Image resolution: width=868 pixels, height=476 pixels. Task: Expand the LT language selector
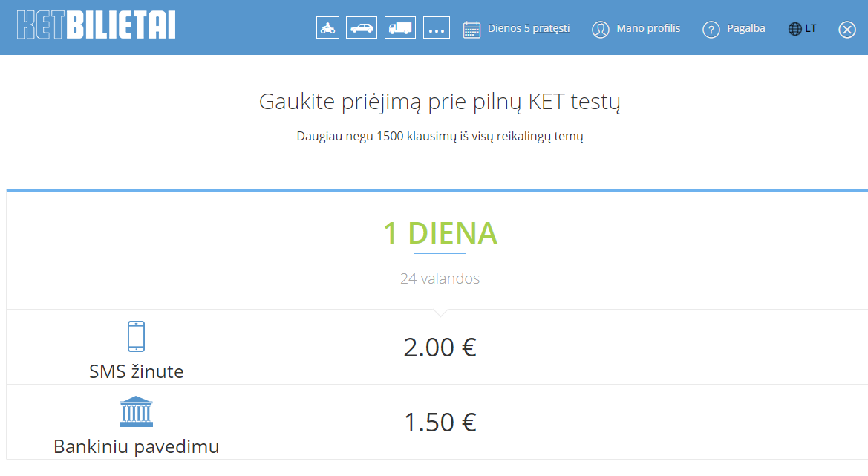click(811, 29)
